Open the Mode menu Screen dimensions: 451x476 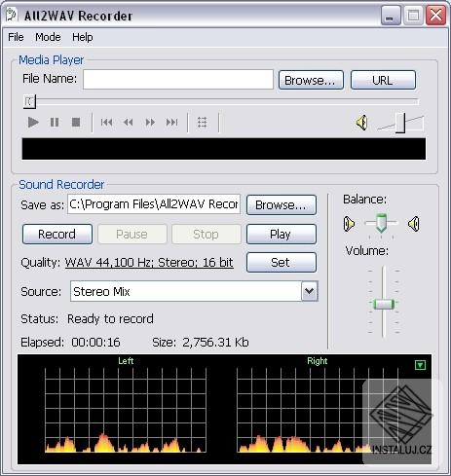pos(48,37)
